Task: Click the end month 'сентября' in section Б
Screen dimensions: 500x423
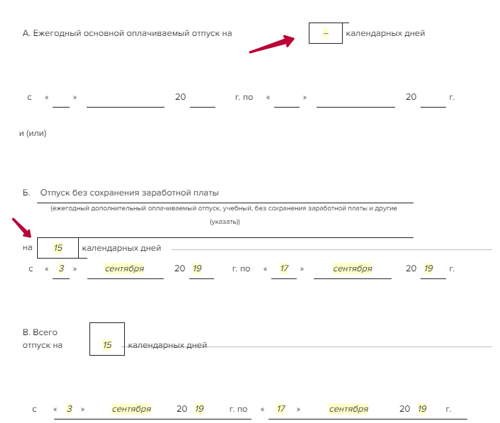Action: (x=352, y=269)
